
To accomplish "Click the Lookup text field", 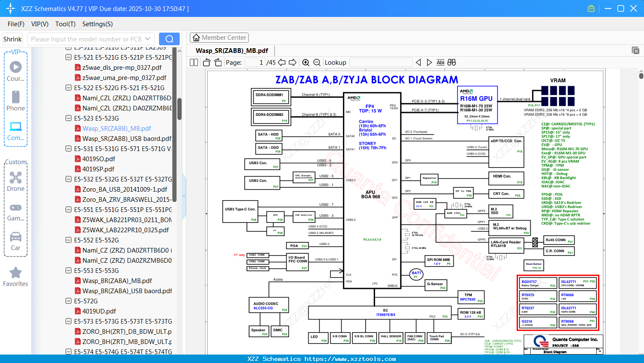I will pos(381,63).
